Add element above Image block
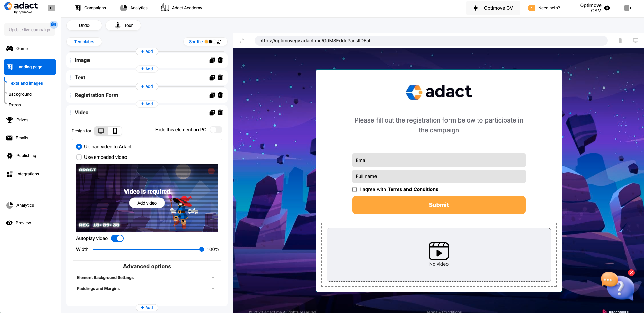Image resolution: width=644 pixels, height=313 pixels. click(x=147, y=51)
